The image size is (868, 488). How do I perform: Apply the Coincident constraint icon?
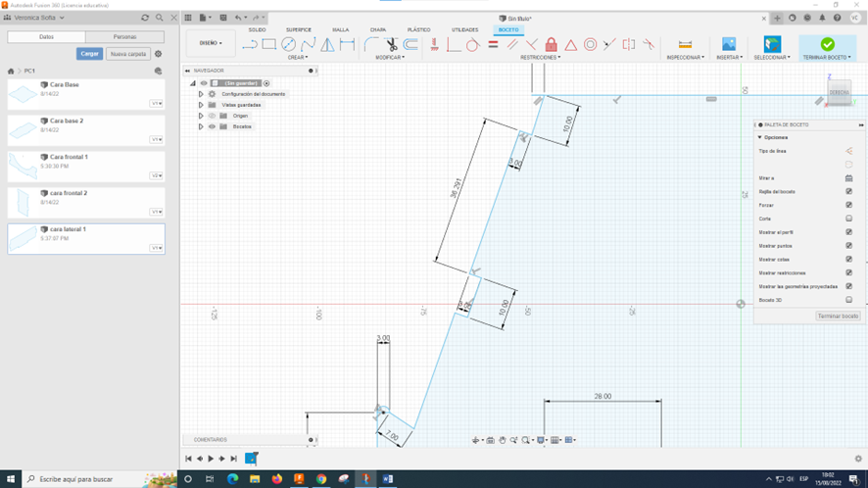click(454, 44)
